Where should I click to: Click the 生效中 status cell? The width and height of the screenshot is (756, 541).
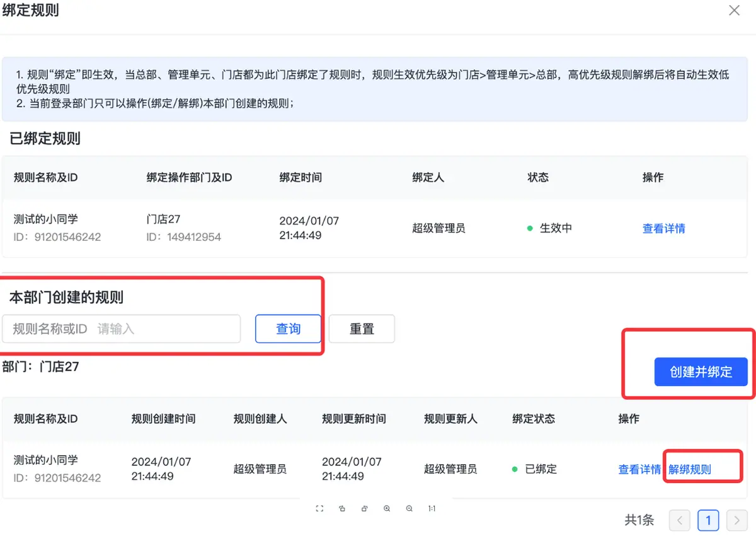(x=549, y=228)
